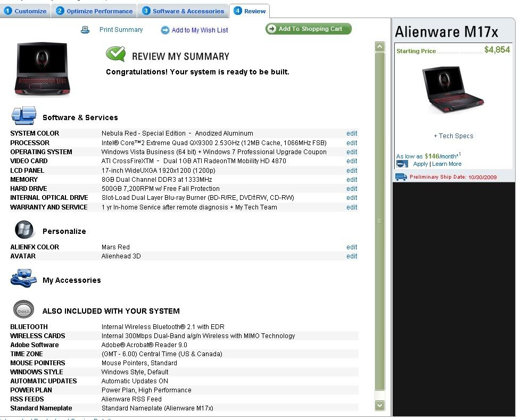This screenshot has width=522, height=420.
Task: Edit the Video Card option
Action: 352,161
